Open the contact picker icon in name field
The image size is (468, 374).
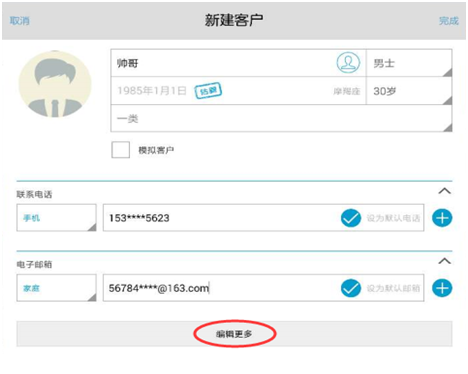click(348, 63)
